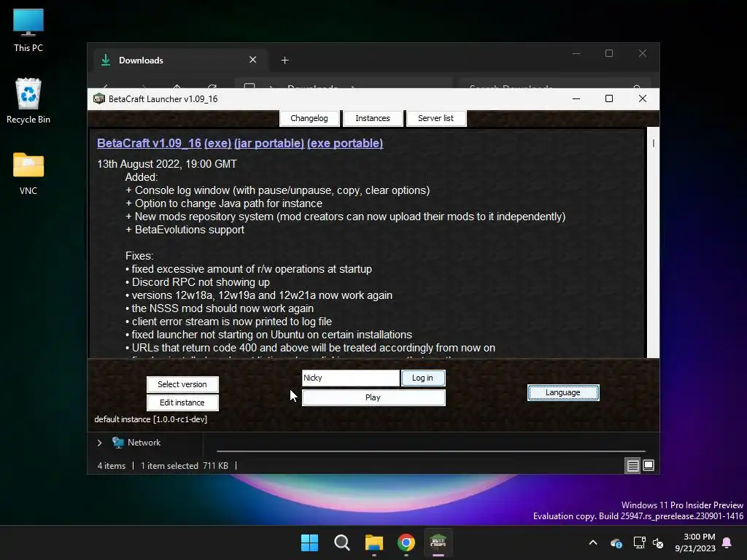Open the display connection tray icon

639,542
